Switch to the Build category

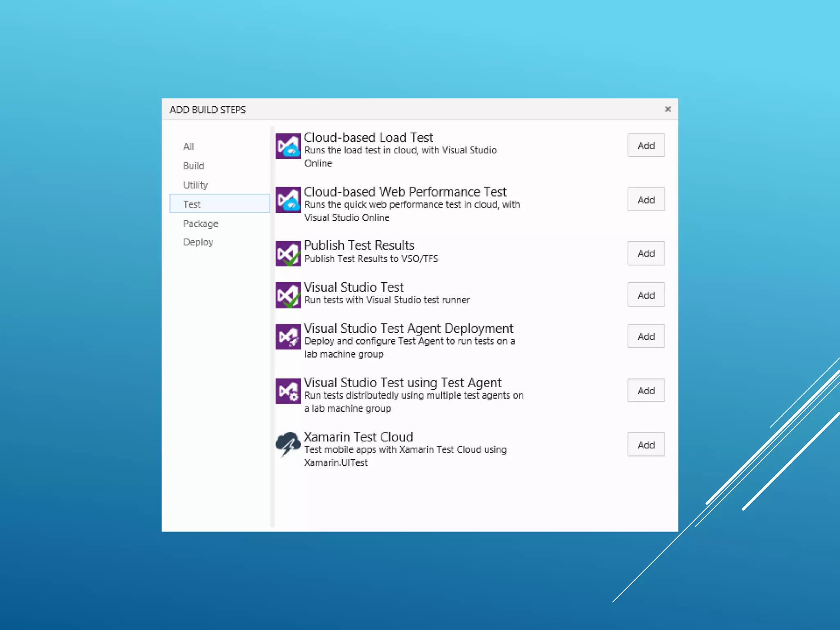coord(194,166)
